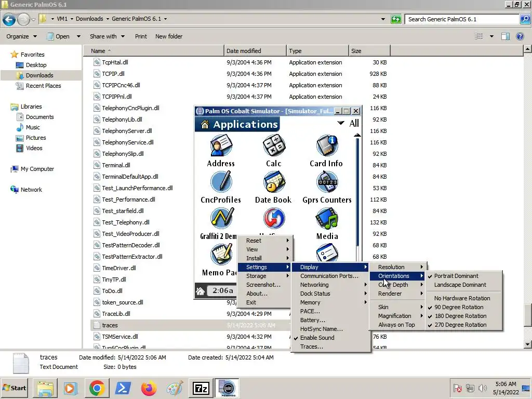Toggle 180 Degree Rotation option
532x399 pixels.
coord(464,316)
